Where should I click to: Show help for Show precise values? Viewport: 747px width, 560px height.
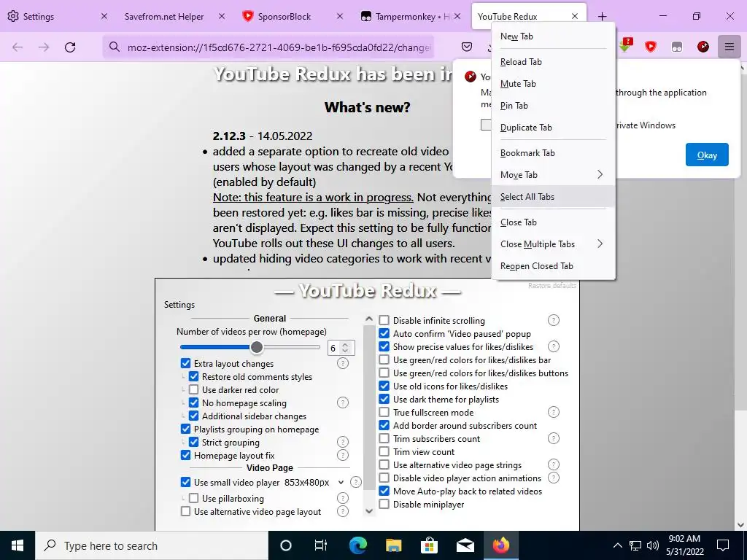tap(553, 346)
